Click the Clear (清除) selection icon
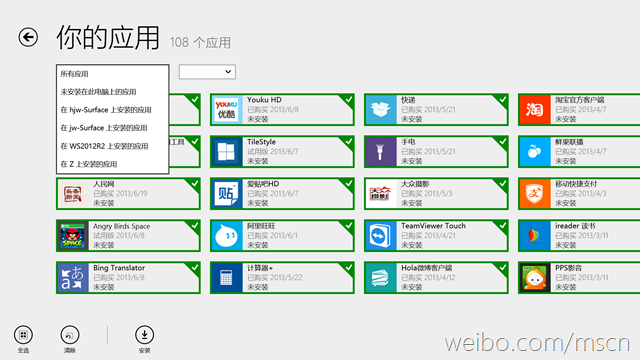Screen dimensions: 640x360 tap(70, 335)
